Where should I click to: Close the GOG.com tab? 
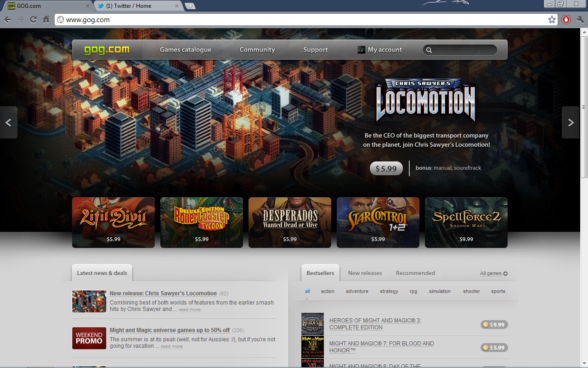(88, 6)
